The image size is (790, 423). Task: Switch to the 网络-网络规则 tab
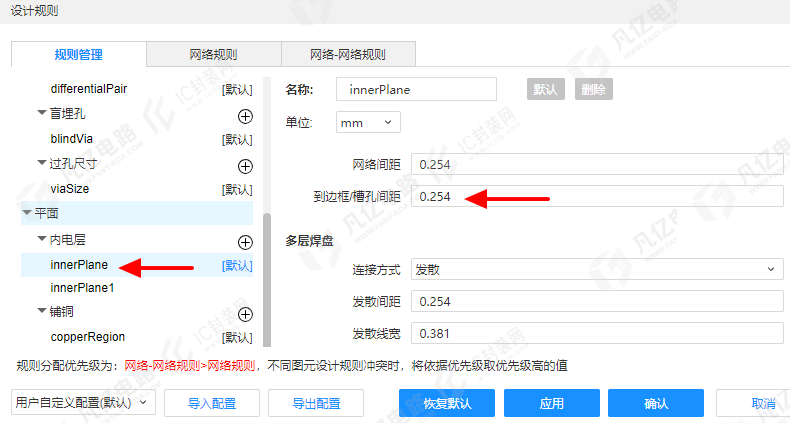coord(348,54)
